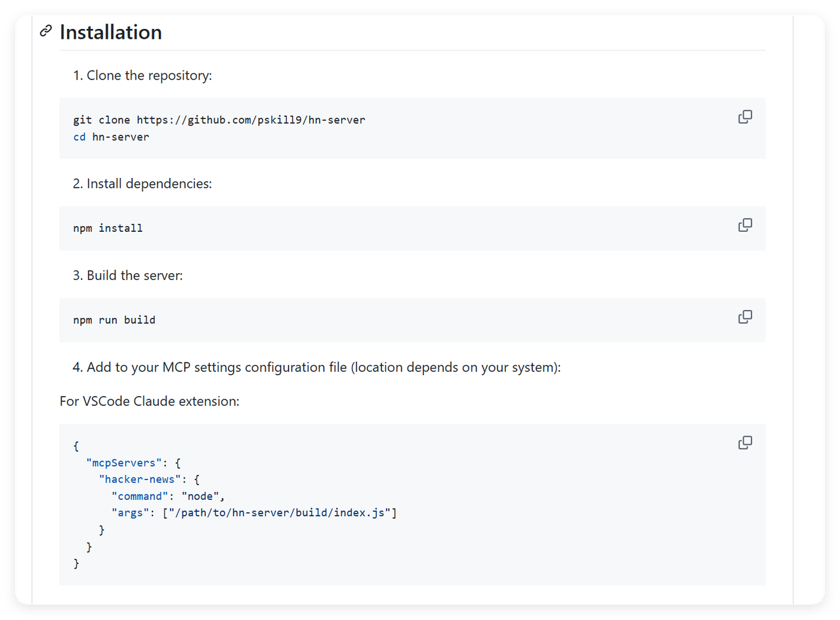Copy the mcpServers JSON configuration
The height and width of the screenshot is (620, 840).
point(745,443)
